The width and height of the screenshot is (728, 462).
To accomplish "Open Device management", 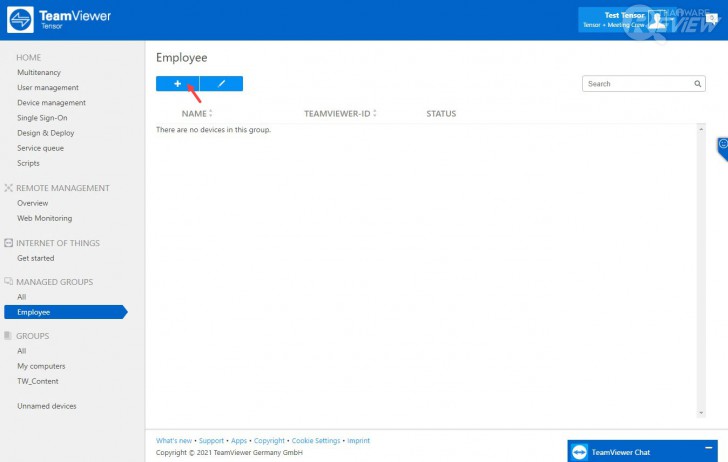I will 52,103.
